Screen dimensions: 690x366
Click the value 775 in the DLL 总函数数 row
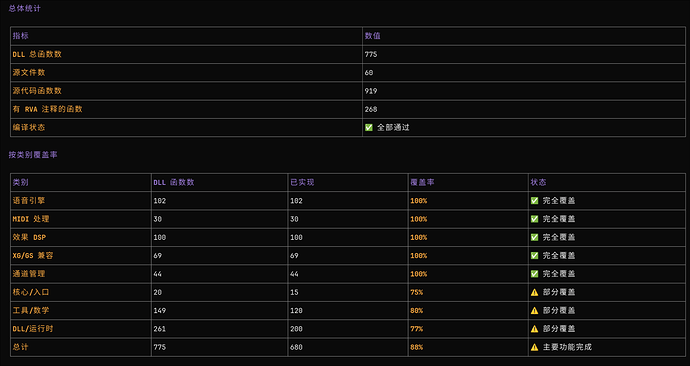pos(371,54)
